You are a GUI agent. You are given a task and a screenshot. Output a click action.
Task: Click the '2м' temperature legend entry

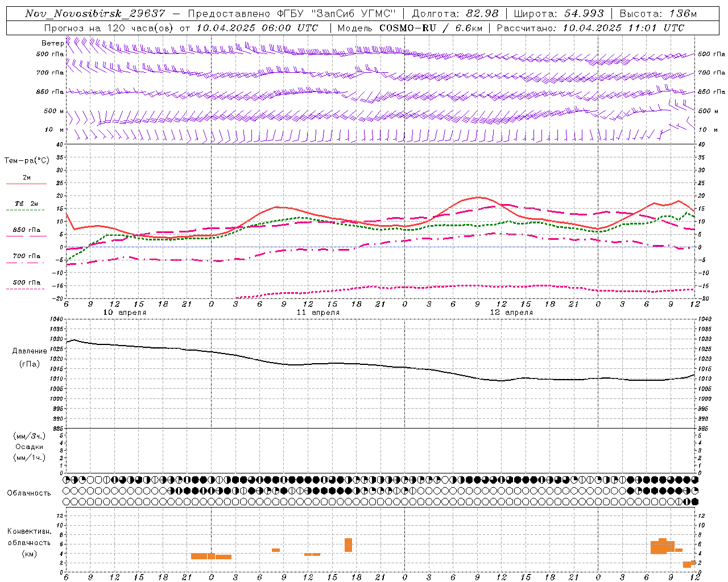tap(26, 177)
